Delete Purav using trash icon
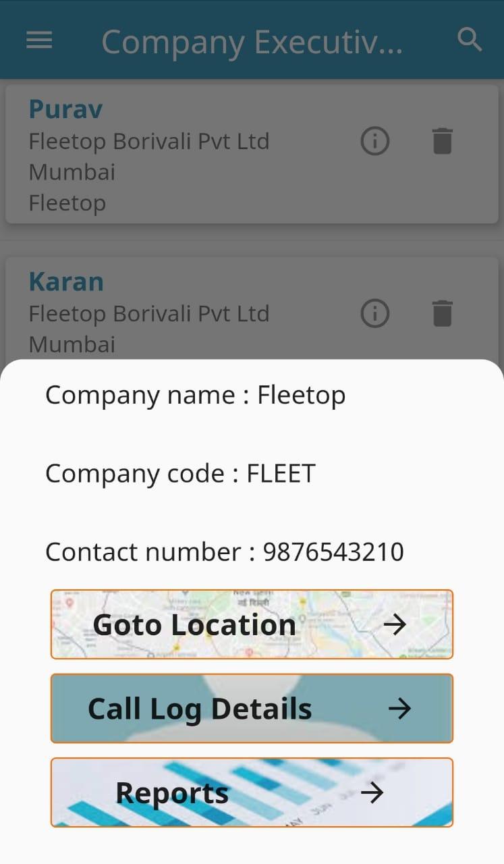This screenshot has height=864, width=504. coord(442,141)
